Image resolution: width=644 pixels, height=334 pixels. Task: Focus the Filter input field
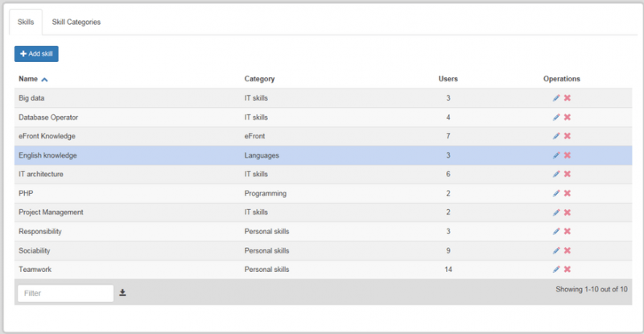click(65, 293)
